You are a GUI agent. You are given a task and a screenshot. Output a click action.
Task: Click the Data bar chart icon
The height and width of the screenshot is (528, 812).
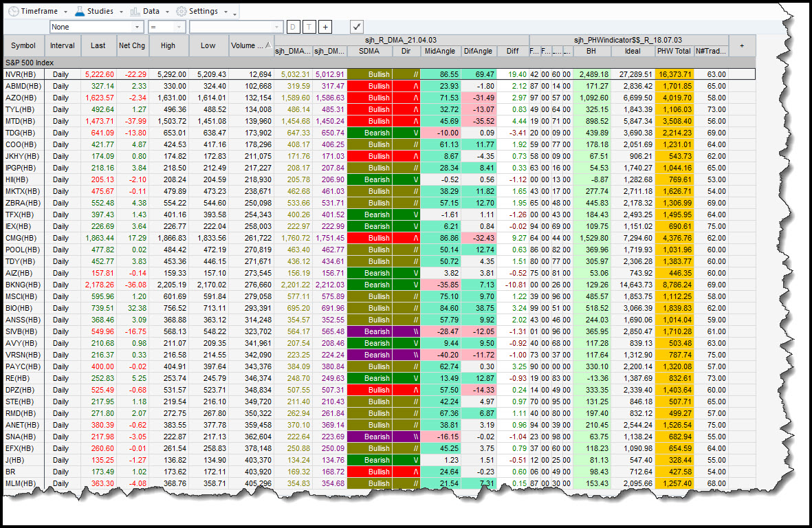[135, 11]
